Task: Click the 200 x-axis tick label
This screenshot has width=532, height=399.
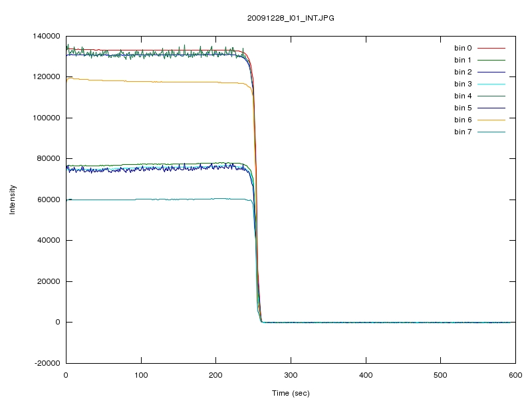Action: coord(215,375)
